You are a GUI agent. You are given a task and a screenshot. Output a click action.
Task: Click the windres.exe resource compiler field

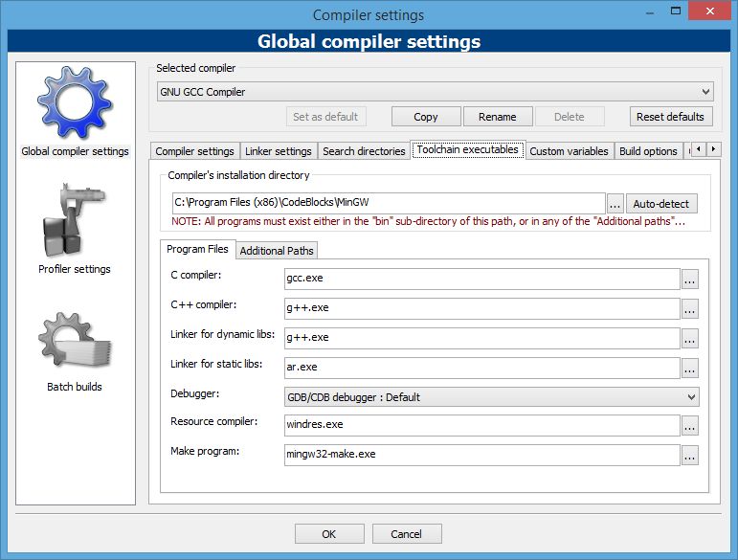482,425
